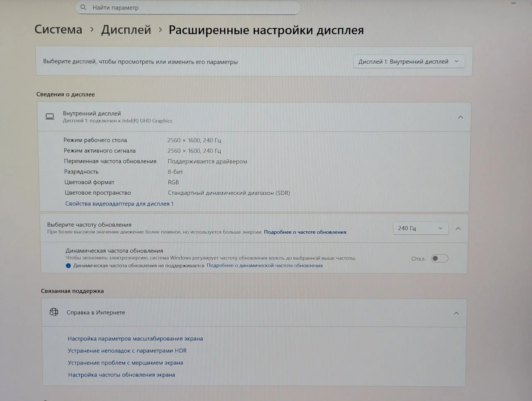Click the globe icon beside Справка в Интернете
Image resolution: width=532 pixels, height=401 pixels.
(54, 312)
